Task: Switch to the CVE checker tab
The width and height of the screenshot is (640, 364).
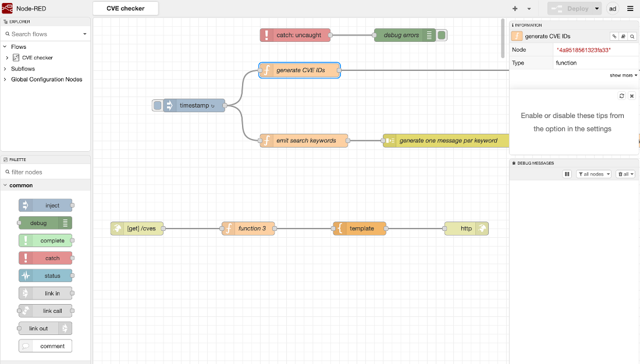Action: pos(126,9)
